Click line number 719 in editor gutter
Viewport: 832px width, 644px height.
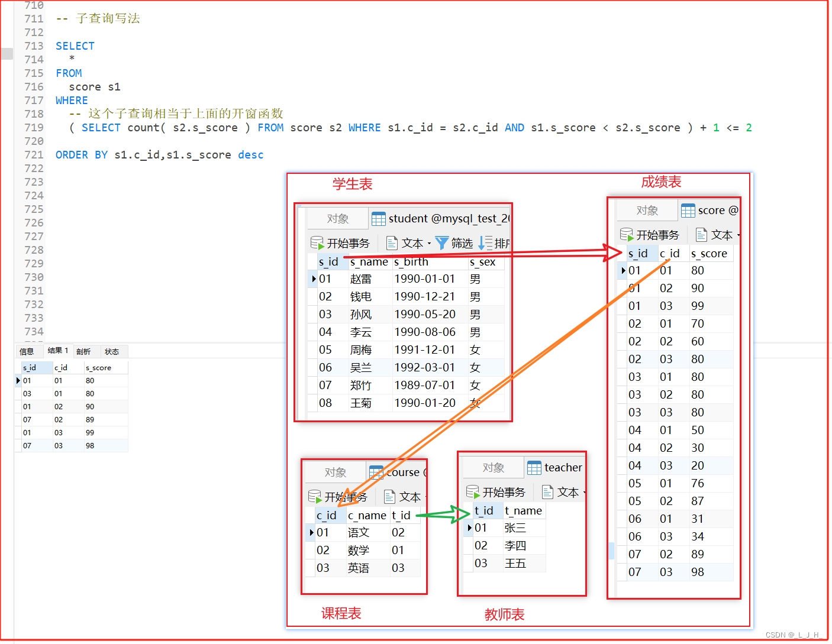tap(34, 128)
